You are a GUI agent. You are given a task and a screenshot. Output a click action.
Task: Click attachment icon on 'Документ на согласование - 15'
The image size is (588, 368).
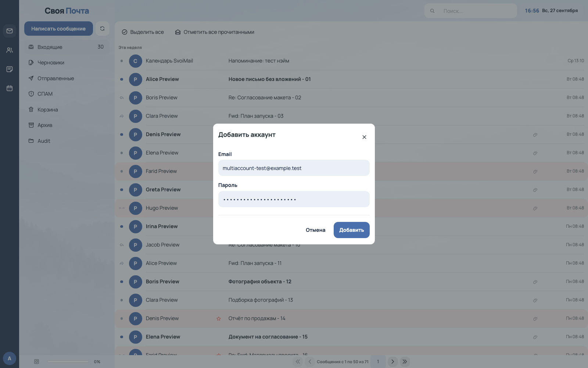tap(535, 337)
